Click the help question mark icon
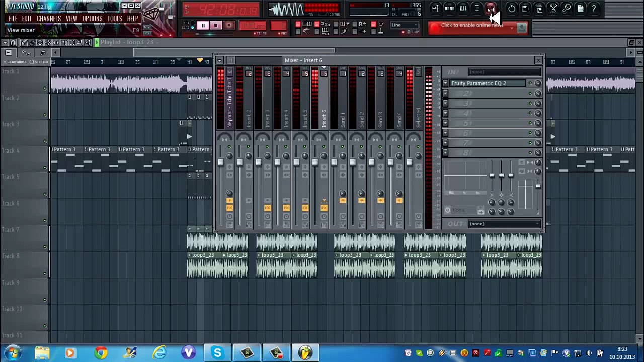Image resolution: width=644 pixels, height=362 pixels. [x=594, y=8]
